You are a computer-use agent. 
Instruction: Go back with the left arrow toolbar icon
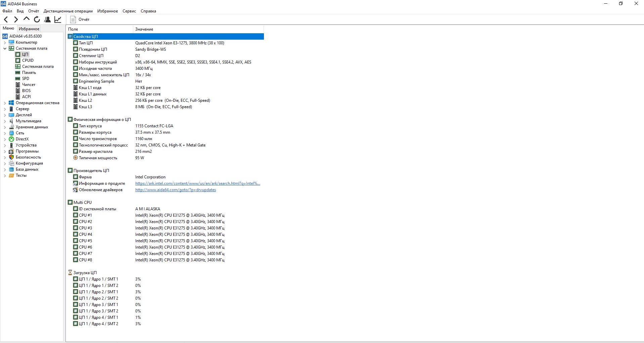click(x=6, y=19)
